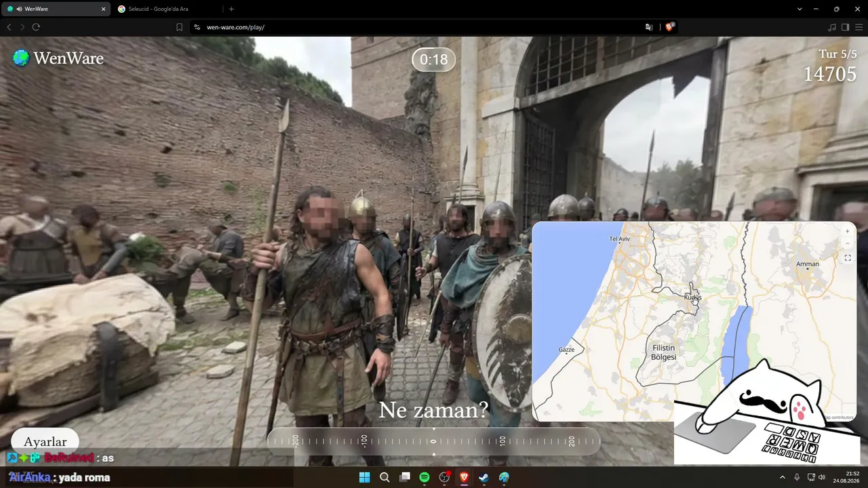Open Brave Shields icon
This screenshot has width=868, height=488.
pyautogui.click(x=670, y=27)
